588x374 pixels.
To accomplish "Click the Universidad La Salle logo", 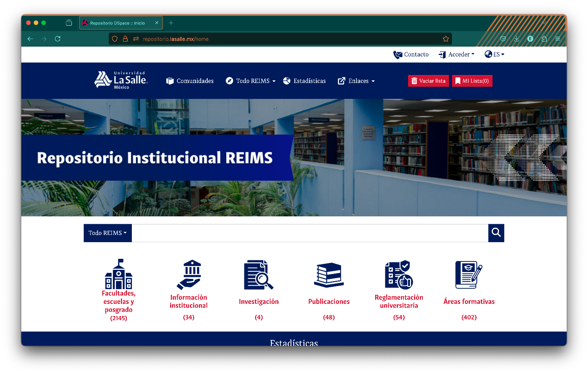I will click(121, 80).
